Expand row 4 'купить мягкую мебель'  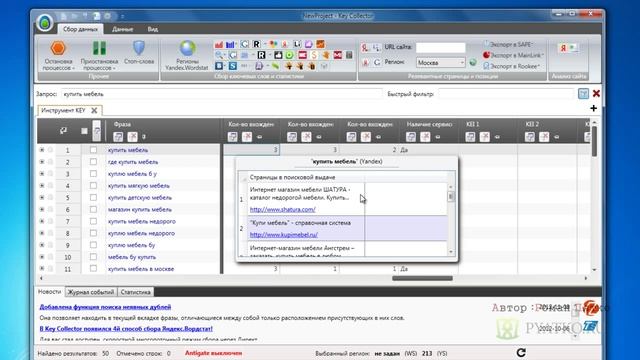42,185
